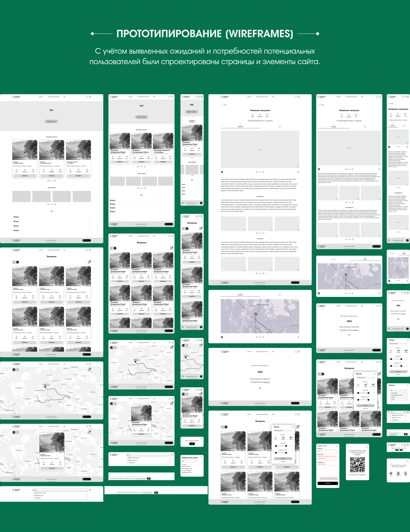Tick the consent checkbox above Отправить button

318,478
